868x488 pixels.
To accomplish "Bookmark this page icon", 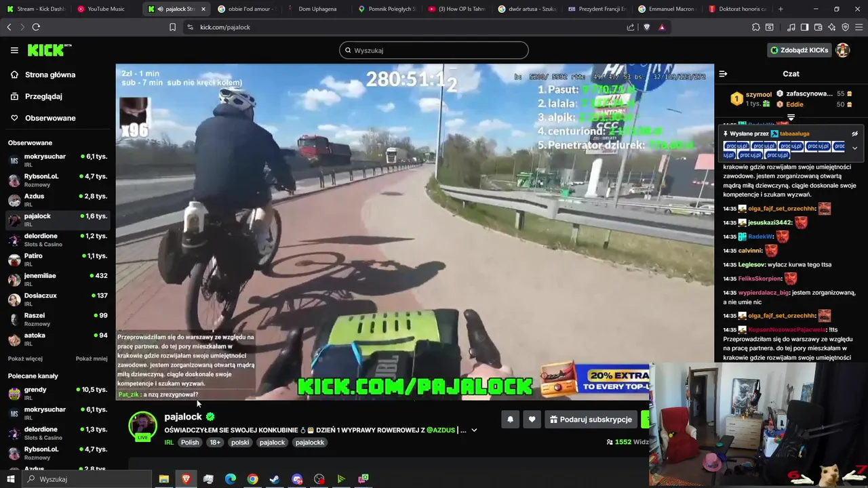I will point(172,27).
